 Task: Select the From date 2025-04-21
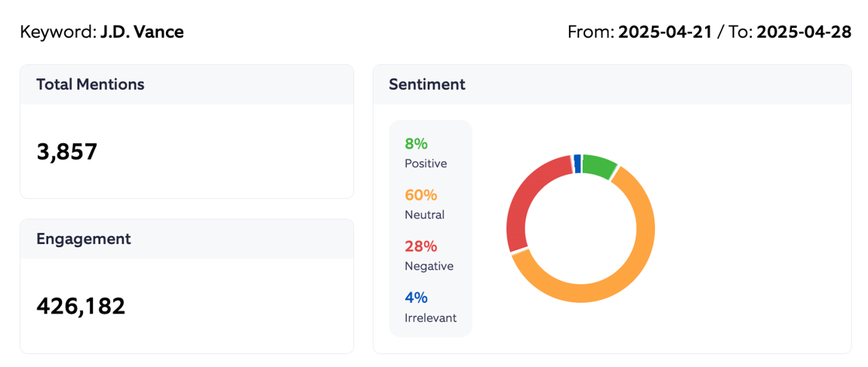pos(665,33)
